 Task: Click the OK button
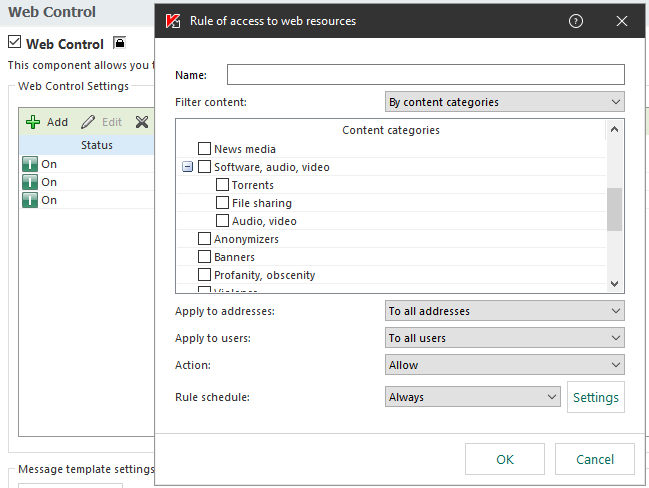tap(505, 459)
